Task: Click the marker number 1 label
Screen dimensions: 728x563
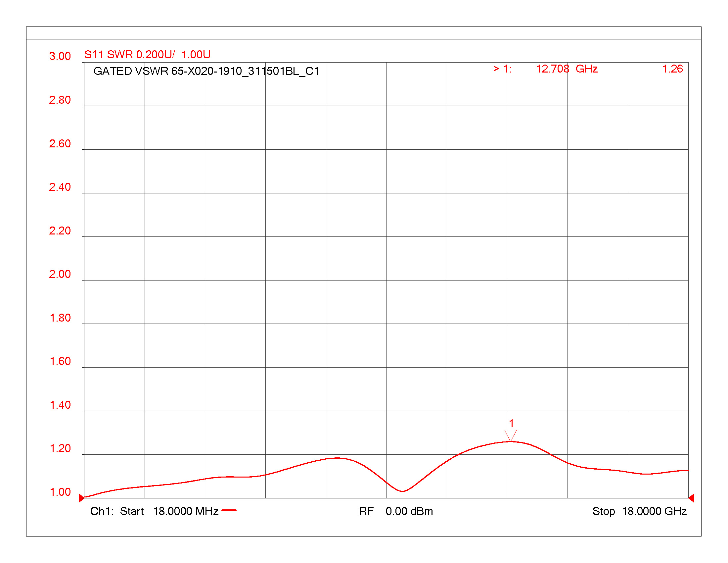Action: pos(511,424)
